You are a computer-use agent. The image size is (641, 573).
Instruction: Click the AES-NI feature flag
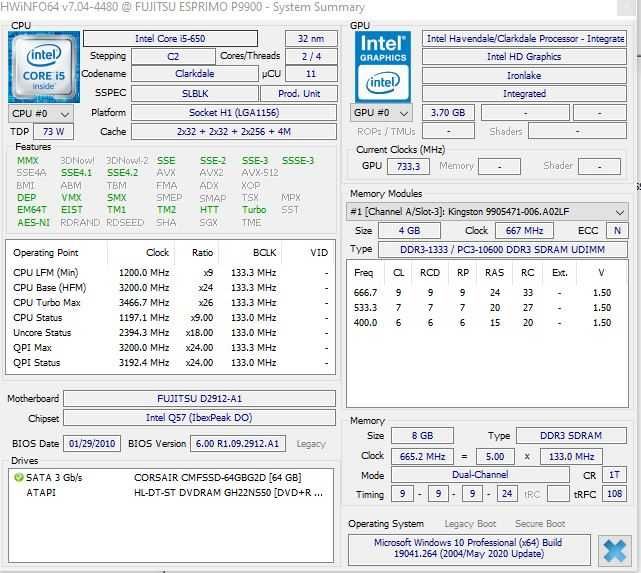click(34, 223)
